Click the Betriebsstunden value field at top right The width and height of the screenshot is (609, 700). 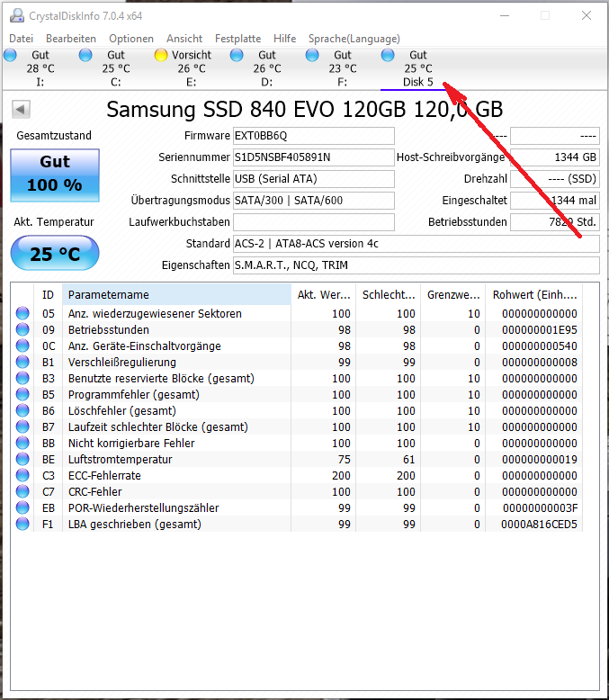[x=555, y=222]
